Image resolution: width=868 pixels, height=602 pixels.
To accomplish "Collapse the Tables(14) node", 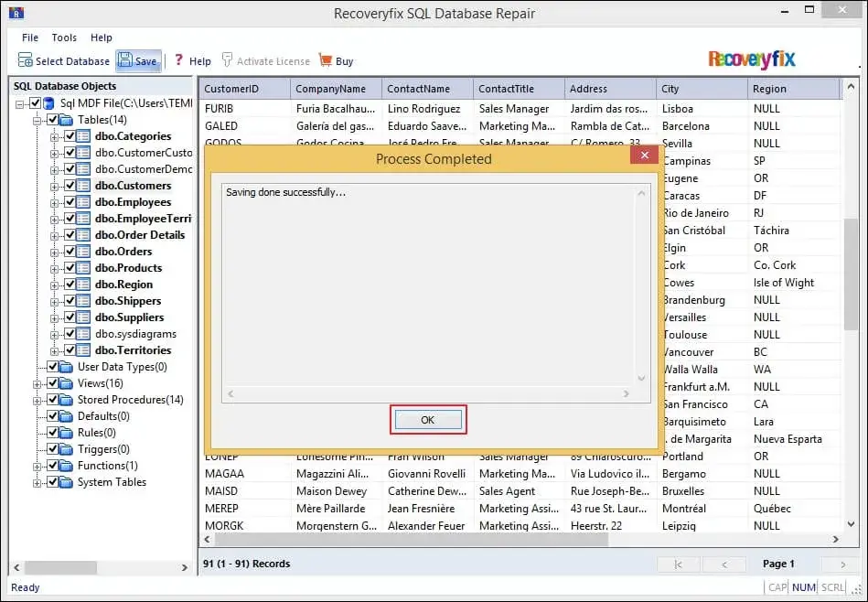I will coord(38,121).
